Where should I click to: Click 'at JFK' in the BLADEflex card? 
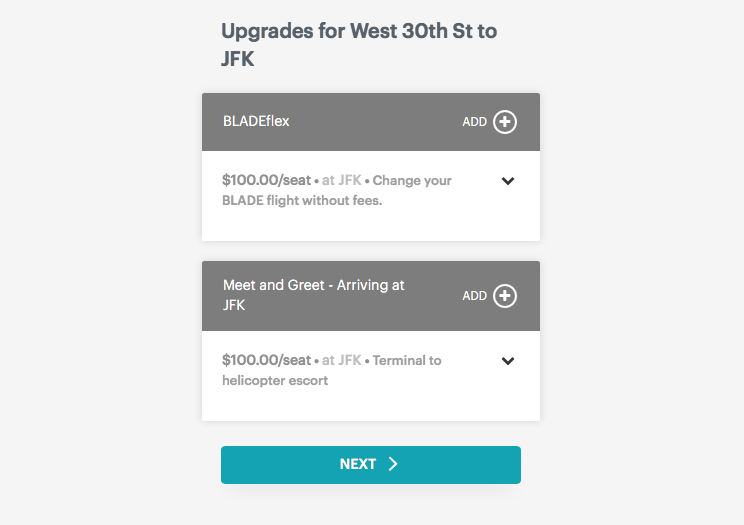(x=341, y=181)
